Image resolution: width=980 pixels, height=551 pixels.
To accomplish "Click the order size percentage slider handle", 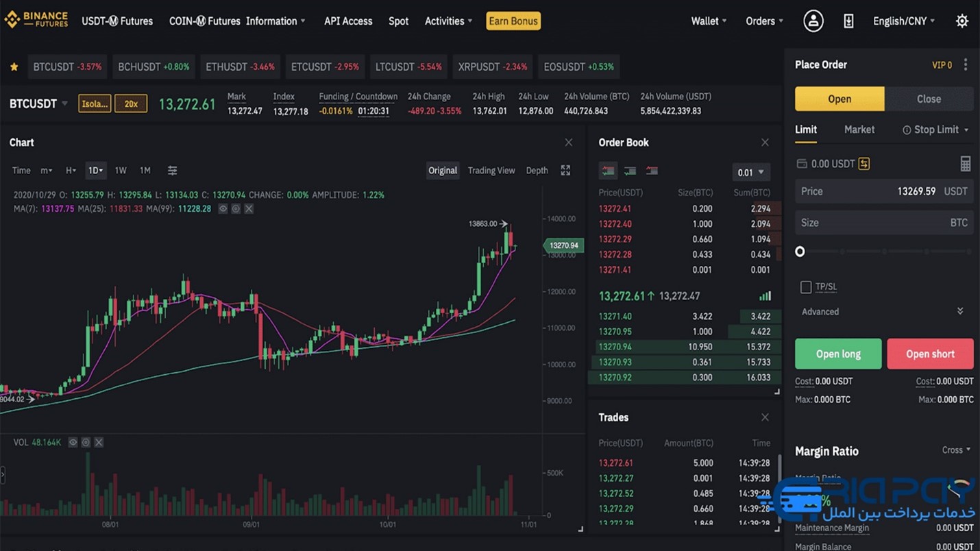I will pos(800,252).
